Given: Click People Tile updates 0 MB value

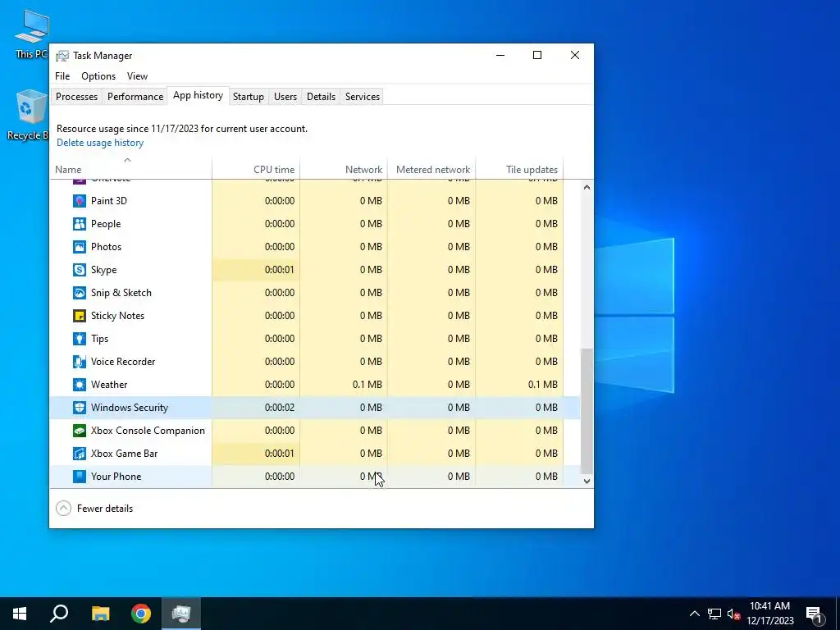Looking at the screenshot, I should [546, 224].
